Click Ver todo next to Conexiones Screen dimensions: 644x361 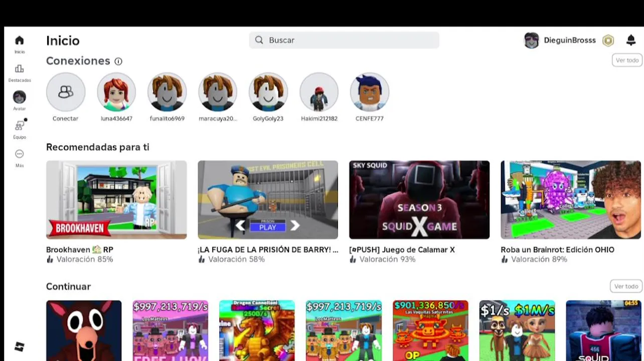pyautogui.click(x=627, y=60)
